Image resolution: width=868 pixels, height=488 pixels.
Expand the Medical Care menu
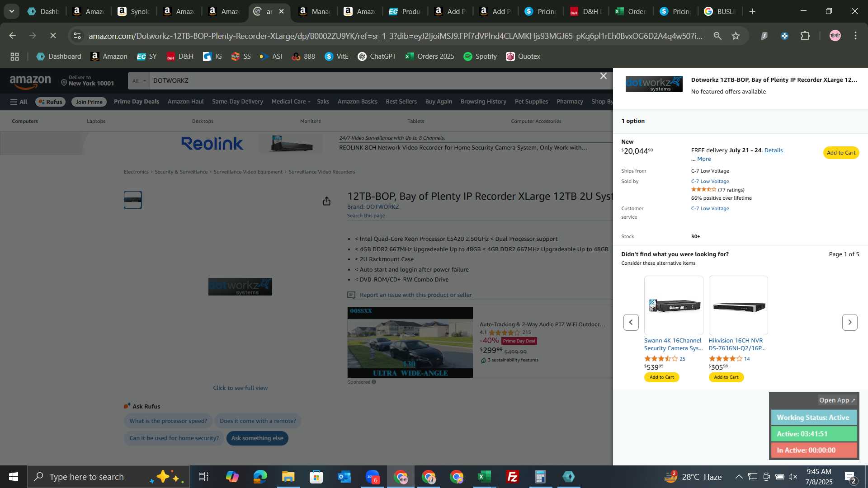[291, 102]
